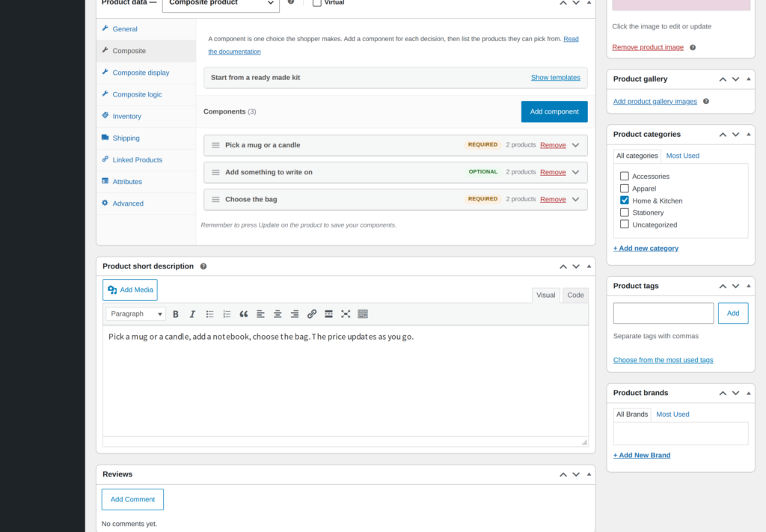The height and width of the screenshot is (532, 766).
Task: Grab drag handle of Pick a mug component
Action: coord(215,145)
